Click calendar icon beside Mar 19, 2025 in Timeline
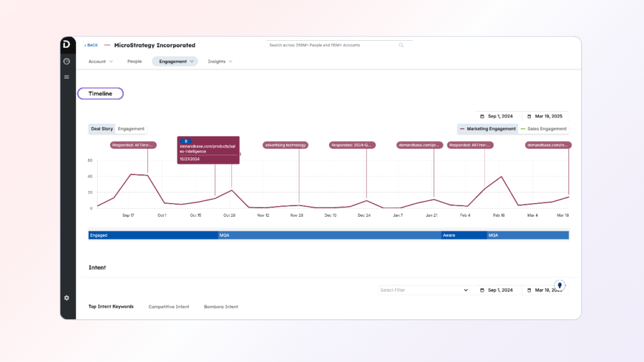 [x=529, y=116]
